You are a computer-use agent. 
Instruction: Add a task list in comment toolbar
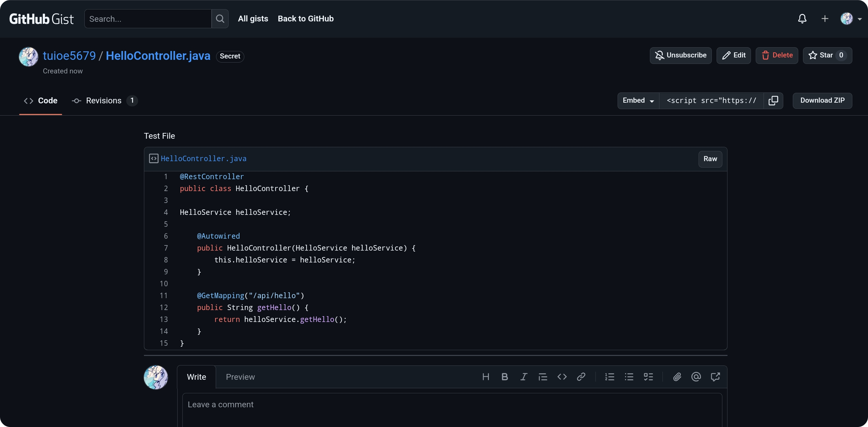(x=648, y=377)
